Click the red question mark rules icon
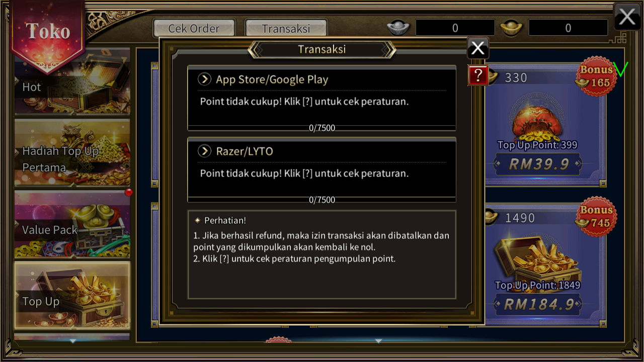The height and width of the screenshot is (362, 644). (478, 75)
